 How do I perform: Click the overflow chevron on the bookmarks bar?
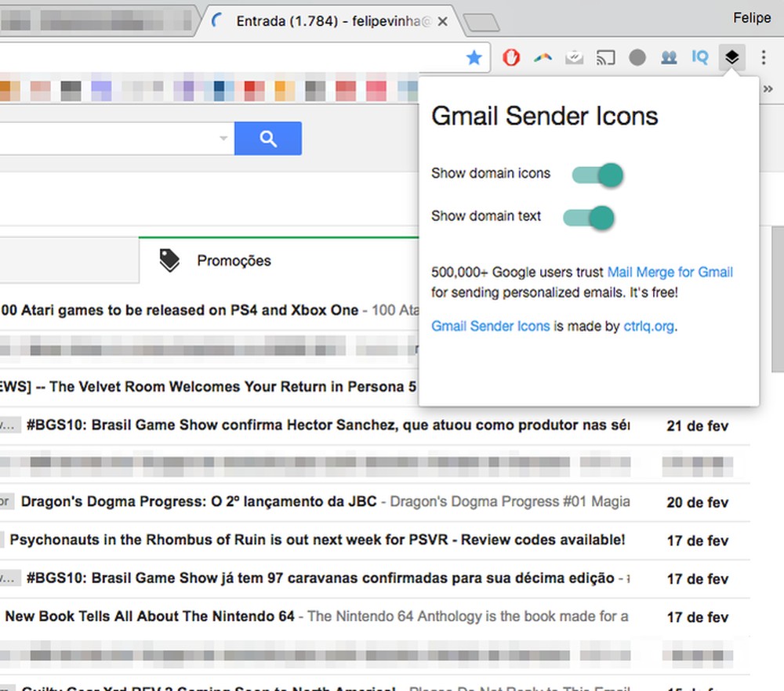768,89
